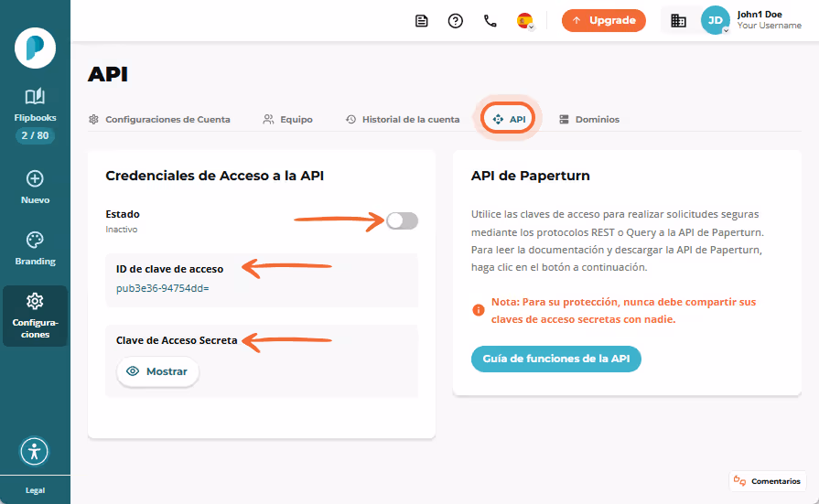The image size is (819, 504).
Task: Click the orange info icon beside Nota
Action: [478, 310]
